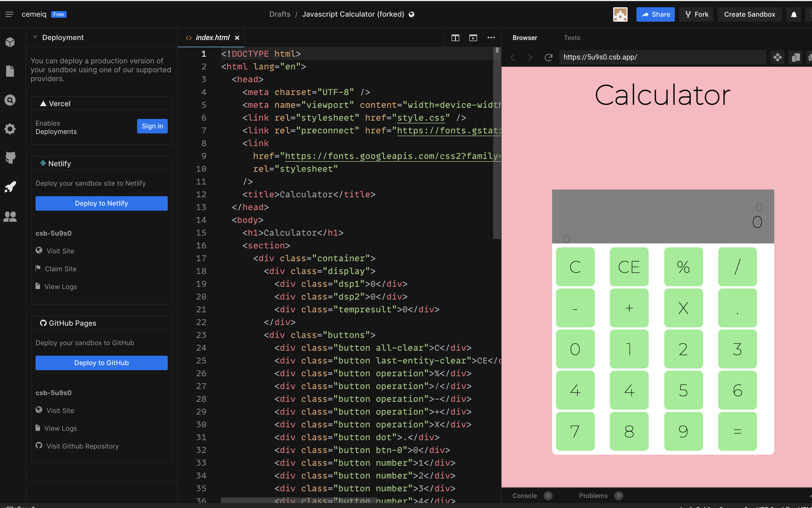Click the notifications bell icon
812x508 pixels.
(794, 14)
